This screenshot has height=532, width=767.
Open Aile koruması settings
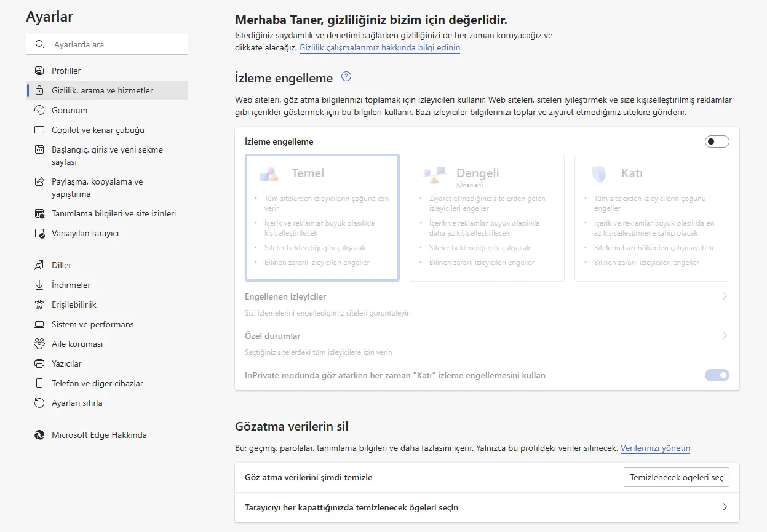pos(108,344)
